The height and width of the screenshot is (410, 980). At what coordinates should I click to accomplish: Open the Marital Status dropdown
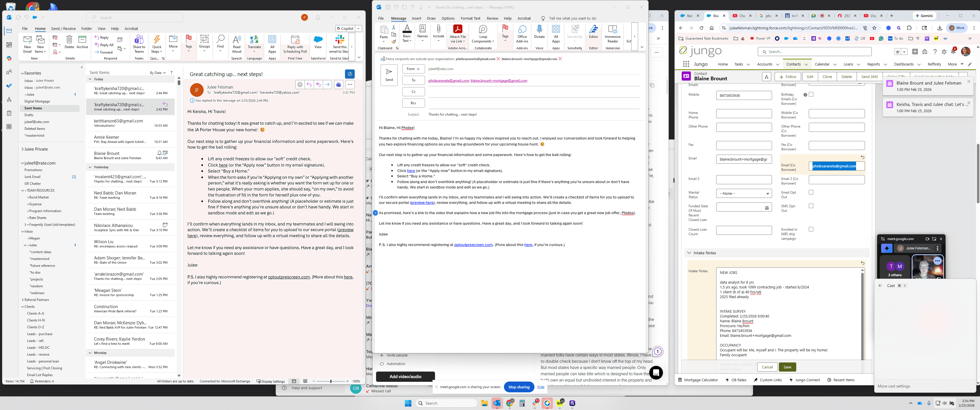[744, 193]
